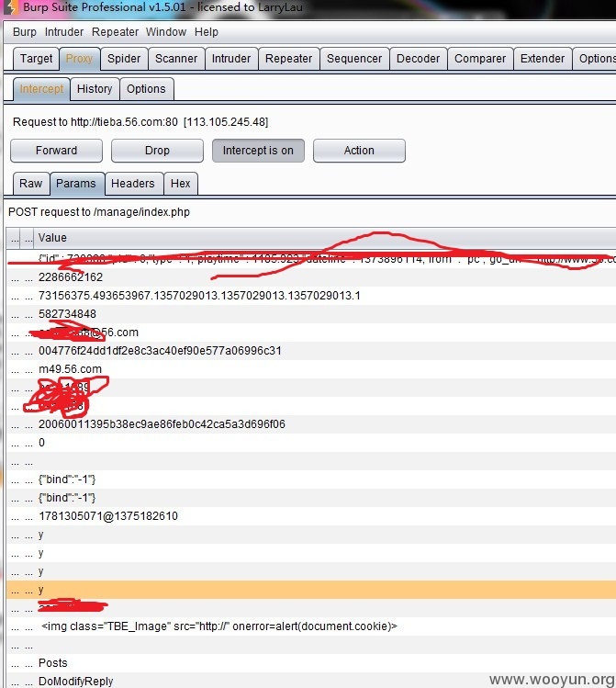Select the Params view tab
The height and width of the screenshot is (688, 616).
click(x=76, y=184)
